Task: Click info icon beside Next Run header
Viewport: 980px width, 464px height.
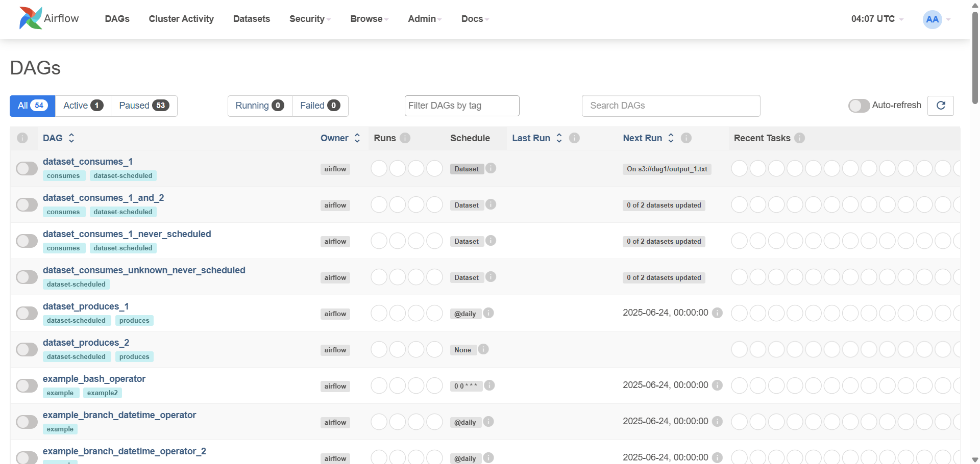Action: click(686, 138)
